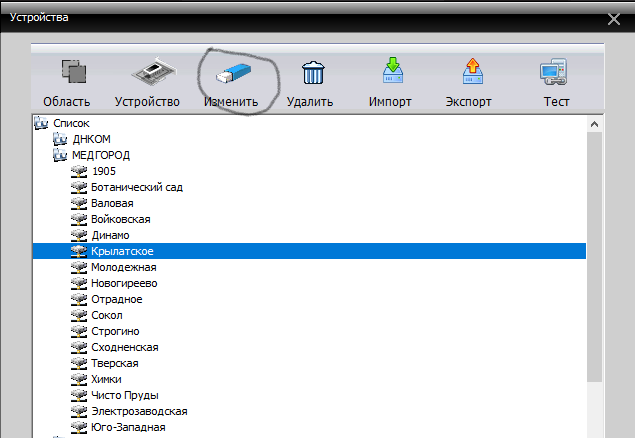
Task: Click the device icon beside Чисто Пруды
Action: [79, 395]
